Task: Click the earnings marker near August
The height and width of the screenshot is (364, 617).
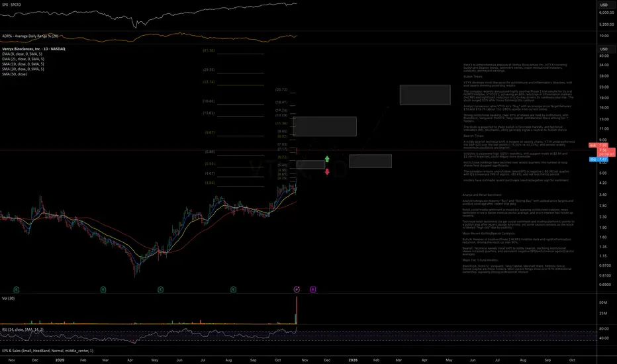Action: pos(233,290)
